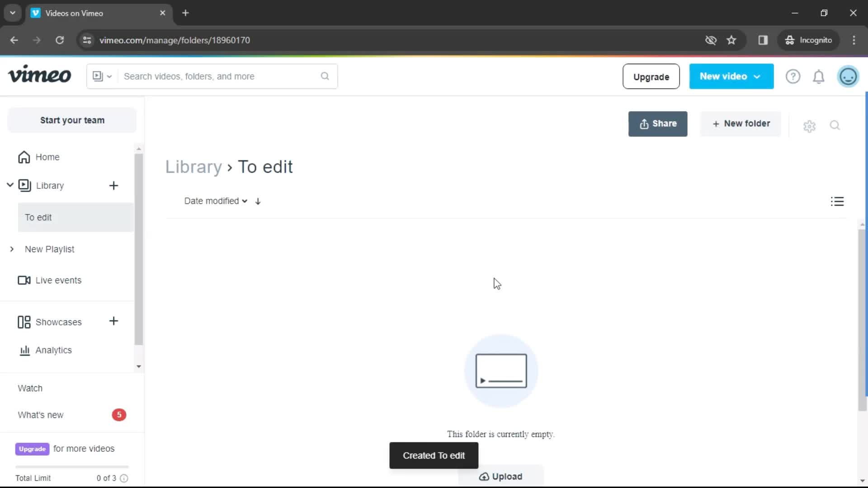
Task: Toggle the sidebar scroll down arrow
Action: (x=138, y=366)
